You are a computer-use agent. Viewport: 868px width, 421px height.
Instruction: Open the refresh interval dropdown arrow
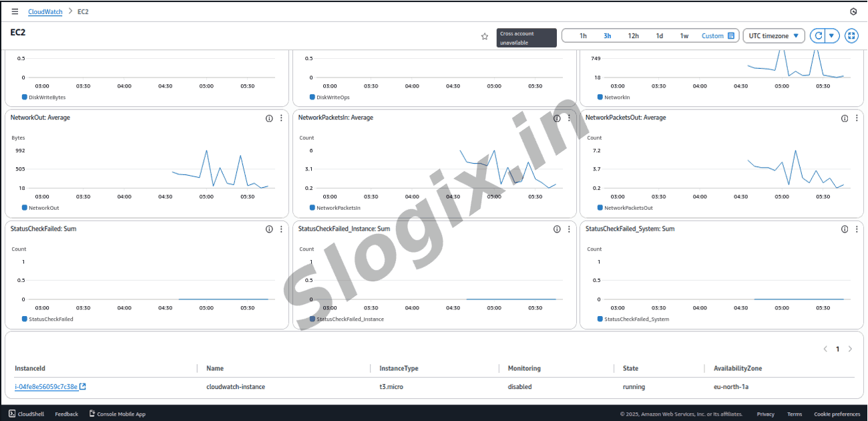[x=832, y=36]
